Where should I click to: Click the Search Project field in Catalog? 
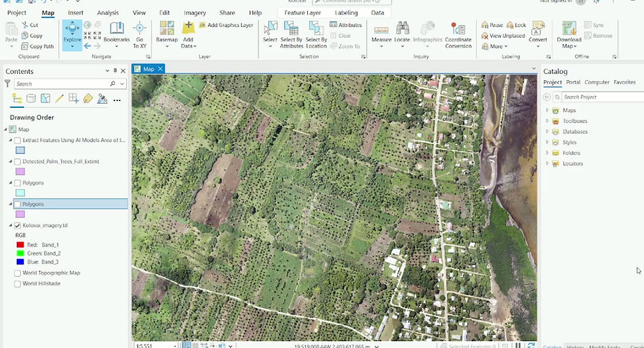pyautogui.click(x=603, y=97)
